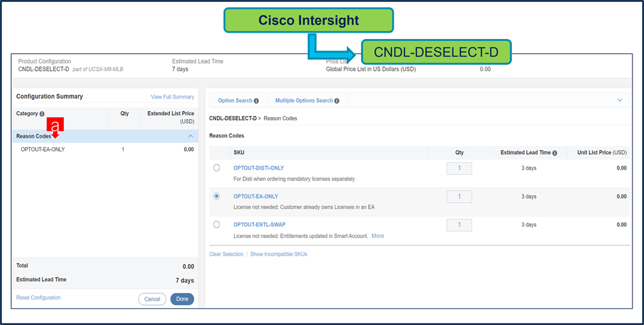Click quantity field for OPTOUT-DISTI-ONLY
This screenshot has width=644, height=325.
pyautogui.click(x=459, y=168)
